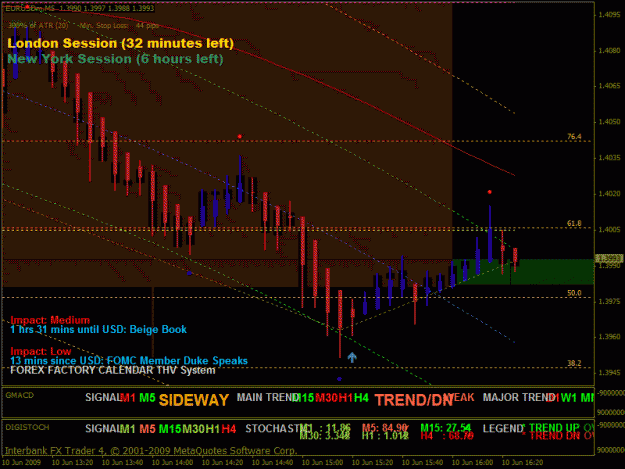Viewport: 625px width, 469px height.
Task: Click the 'EURUSDm,M5' chart header text
Action: 30,8
